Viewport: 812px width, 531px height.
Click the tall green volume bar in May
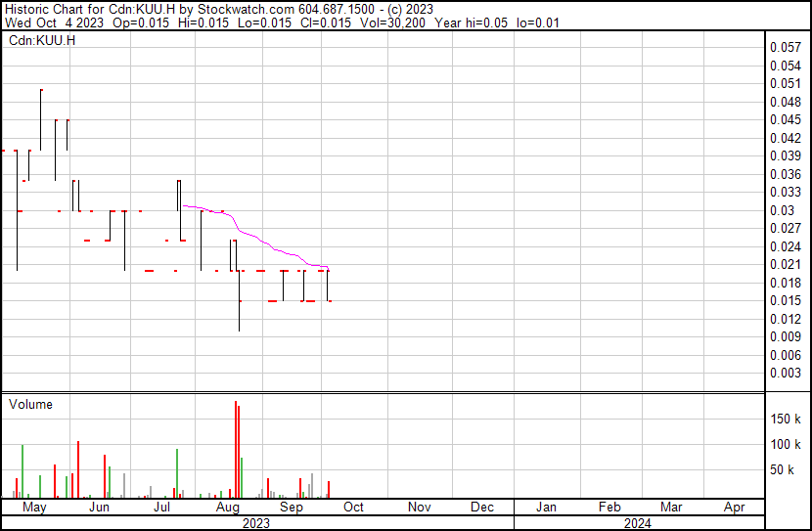[x=23, y=471]
